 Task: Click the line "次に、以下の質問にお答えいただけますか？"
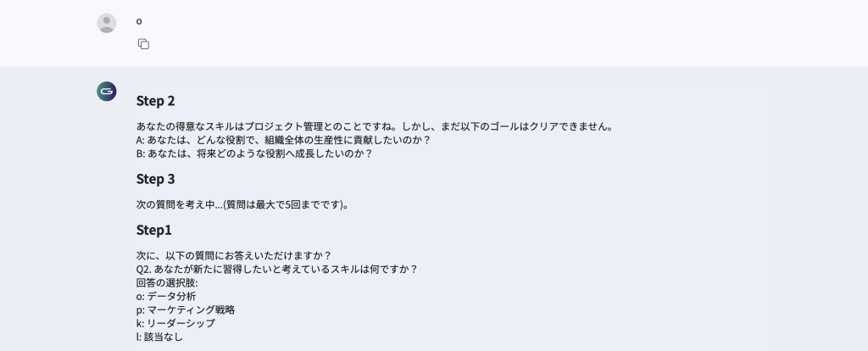pyautogui.click(x=233, y=255)
